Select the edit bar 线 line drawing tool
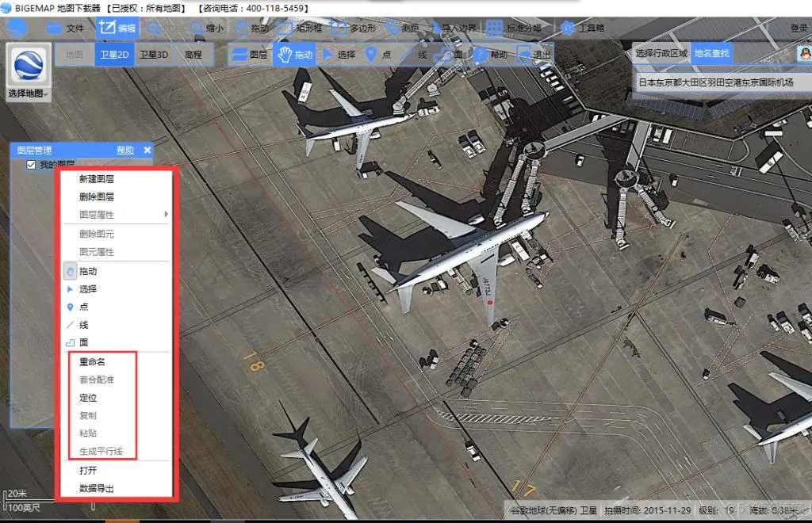The width and height of the screenshot is (812, 523). [x=414, y=55]
